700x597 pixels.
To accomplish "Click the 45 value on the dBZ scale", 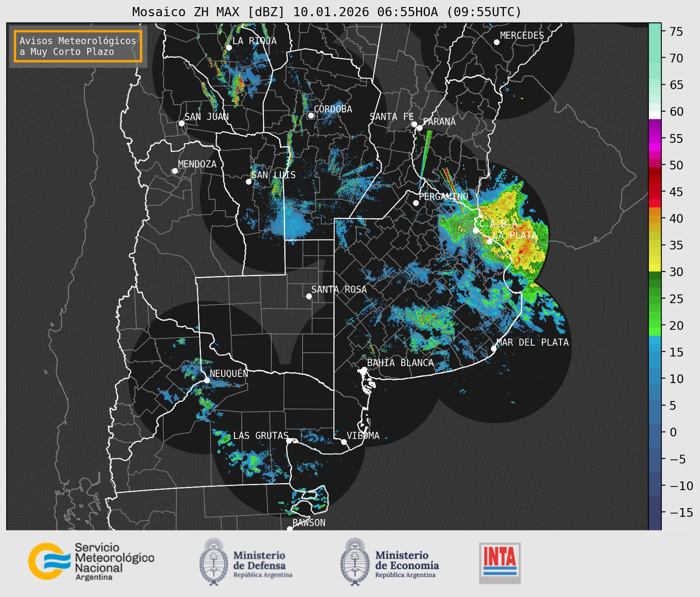I will 676,192.
